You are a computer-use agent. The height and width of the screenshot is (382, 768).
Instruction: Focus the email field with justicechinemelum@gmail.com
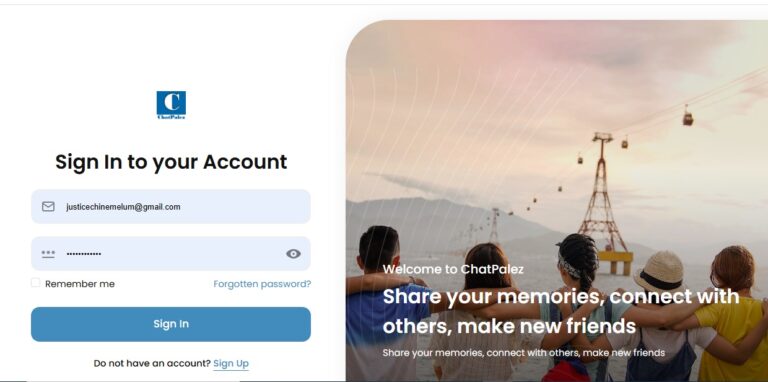click(171, 207)
